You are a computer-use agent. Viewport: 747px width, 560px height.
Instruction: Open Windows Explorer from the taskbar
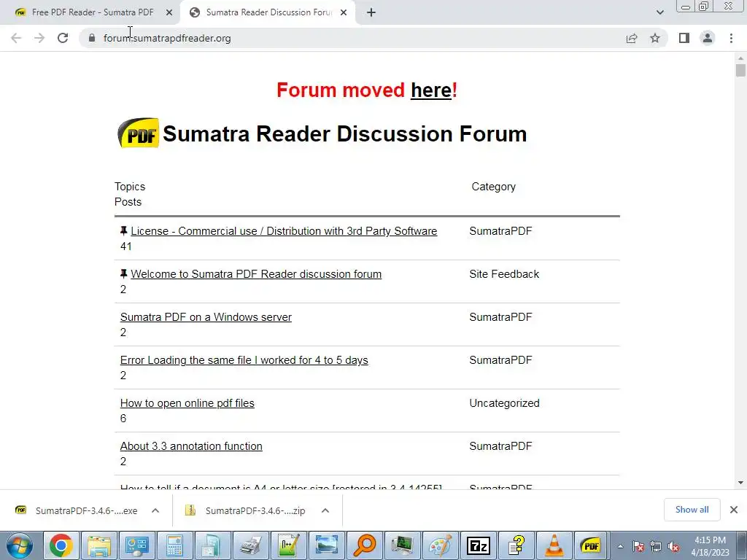point(98,545)
